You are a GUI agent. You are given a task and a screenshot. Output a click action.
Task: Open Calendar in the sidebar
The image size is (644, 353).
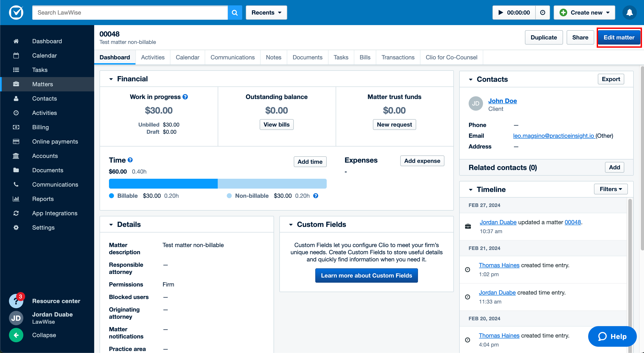(47, 55)
